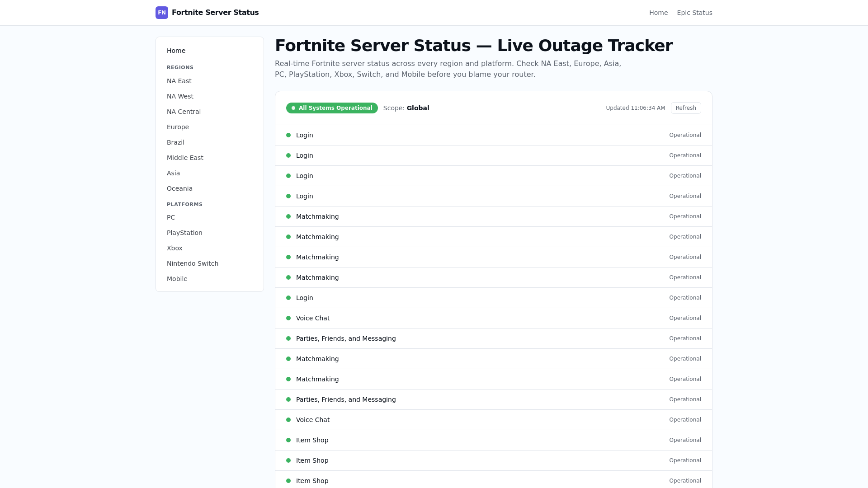The image size is (868, 488).
Task: Select the Oceania region
Action: point(210,188)
